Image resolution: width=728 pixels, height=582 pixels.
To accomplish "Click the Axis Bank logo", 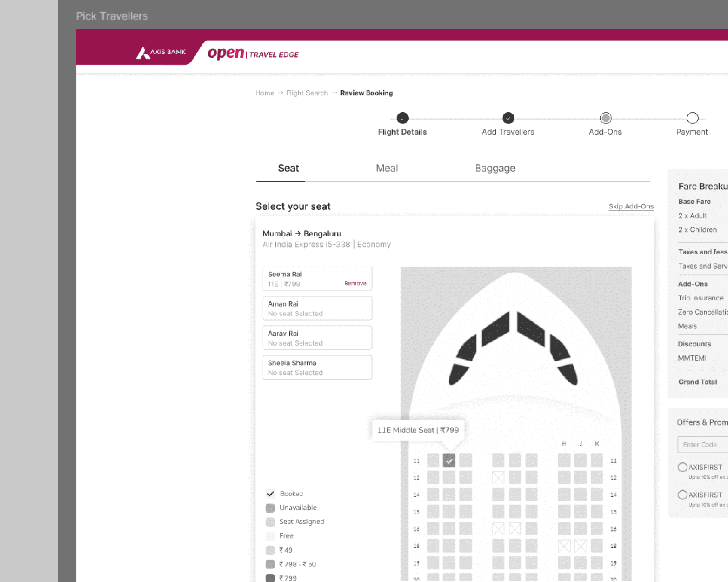I will [x=161, y=52].
